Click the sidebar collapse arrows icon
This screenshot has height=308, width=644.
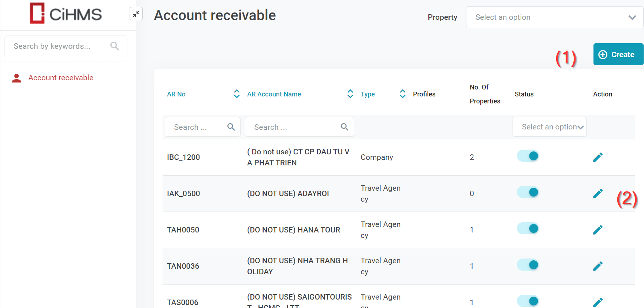click(136, 14)
